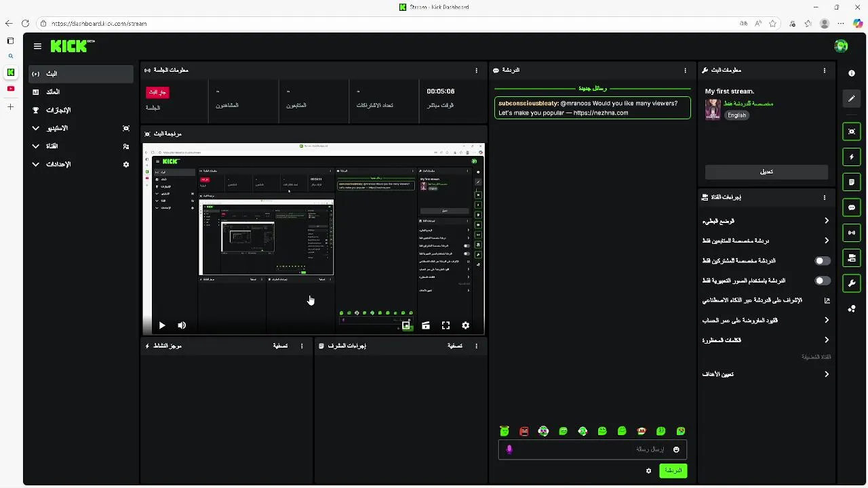Click the stream category thumbnail image
Viewport: 868px width, 488px height.
click(713, 109)
